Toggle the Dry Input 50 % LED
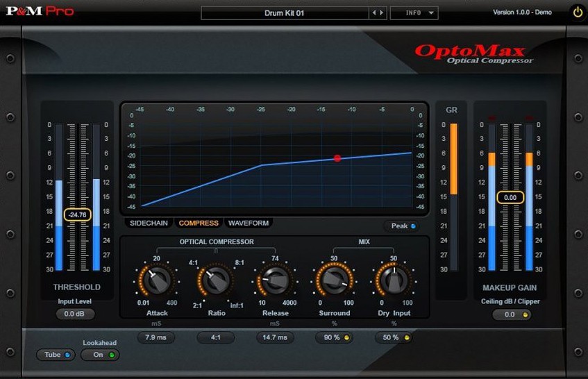Image resolution: width=588 pixels, height=379 pixels. [x=407, y=338]
